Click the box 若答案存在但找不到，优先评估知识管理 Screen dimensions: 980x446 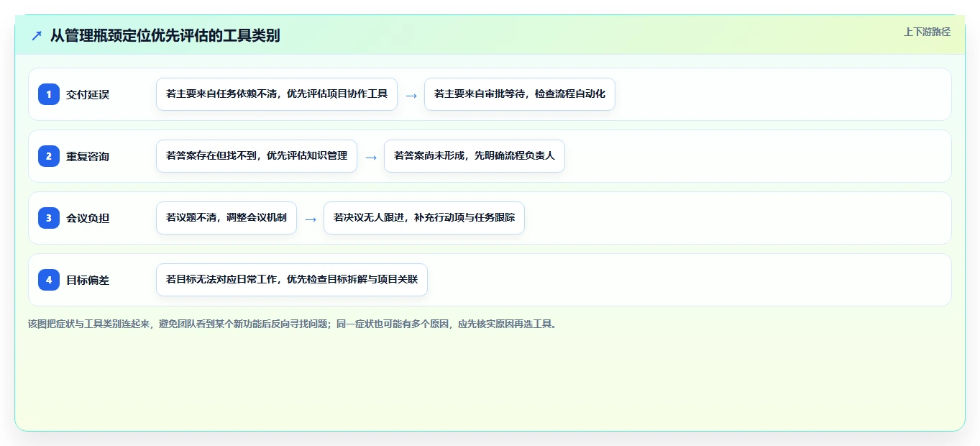tap(257, 156)
